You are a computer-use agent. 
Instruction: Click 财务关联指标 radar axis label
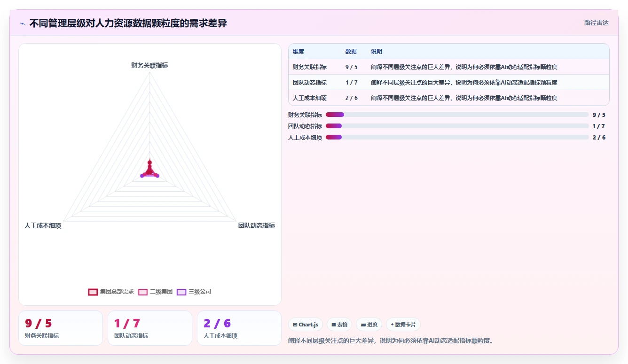pyautogui.click(x=149, y=66)
